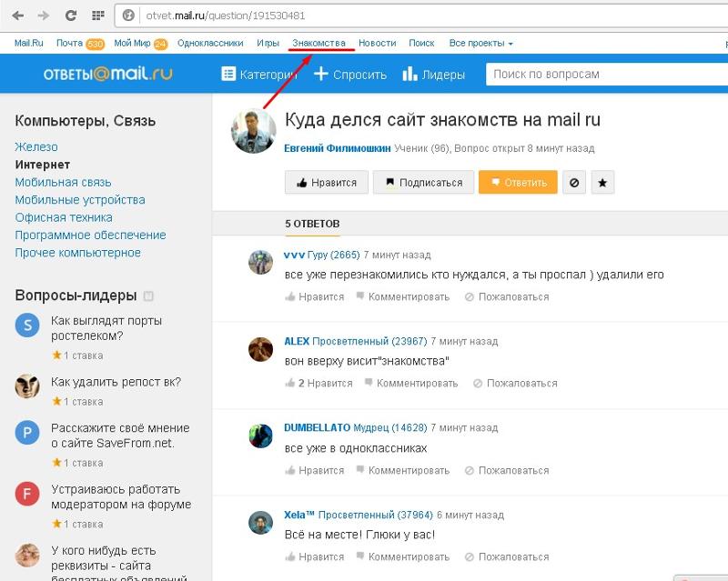
Task: Open Категории in the blue header
Action: point(259,75)
